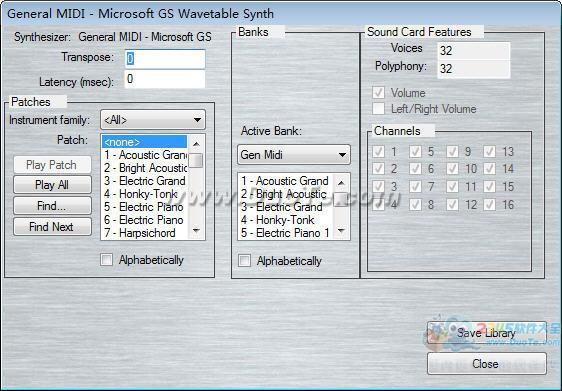562x391 pixels.
Task: Select 1 - Acoustic Grand in Patch list
Action: click(x=144, y=155)
